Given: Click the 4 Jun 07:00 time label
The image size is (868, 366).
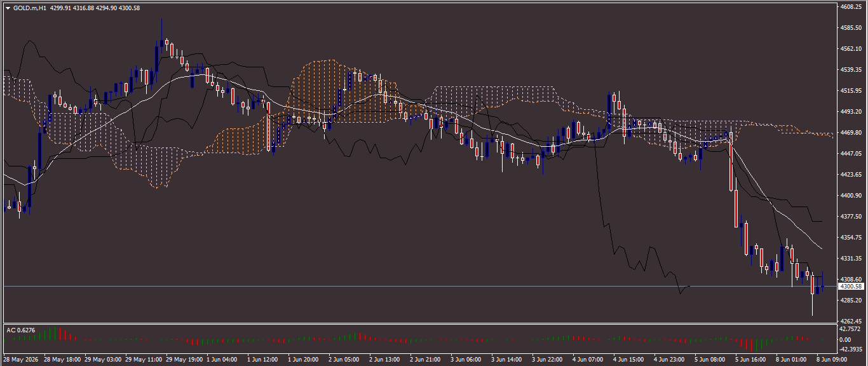Looking at the screenshot, I should [588, 360].
